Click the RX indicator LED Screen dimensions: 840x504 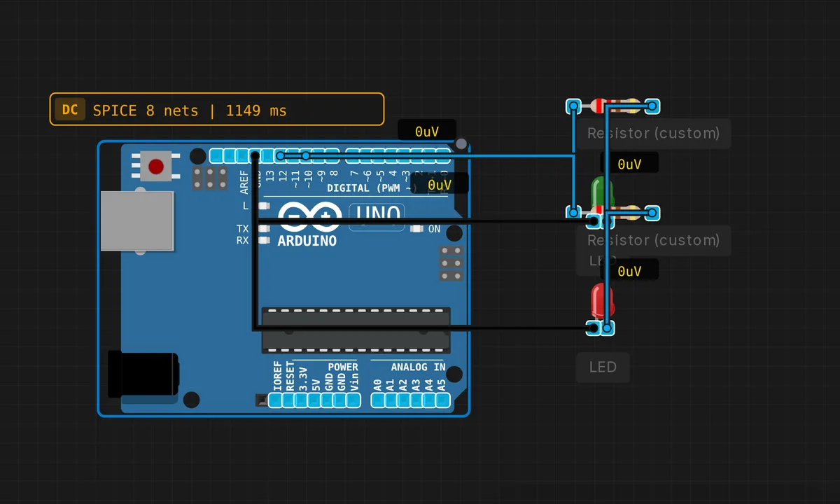pos(264,240)
